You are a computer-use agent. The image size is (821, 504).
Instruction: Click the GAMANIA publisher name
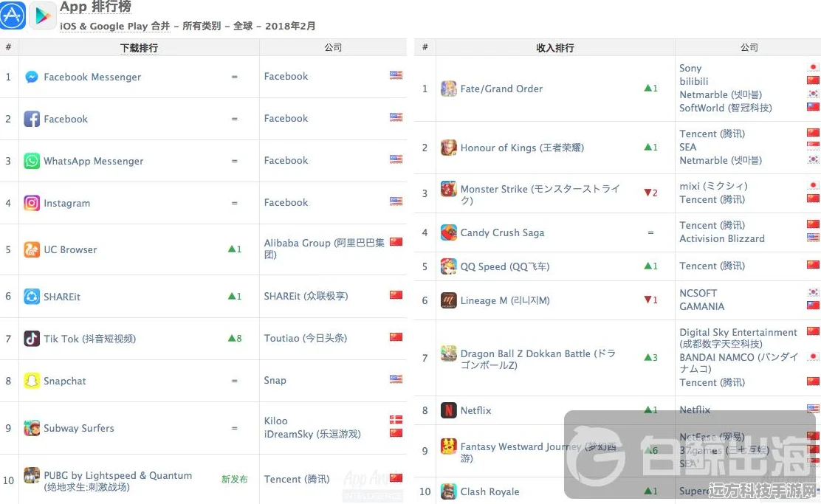[701, 307]
